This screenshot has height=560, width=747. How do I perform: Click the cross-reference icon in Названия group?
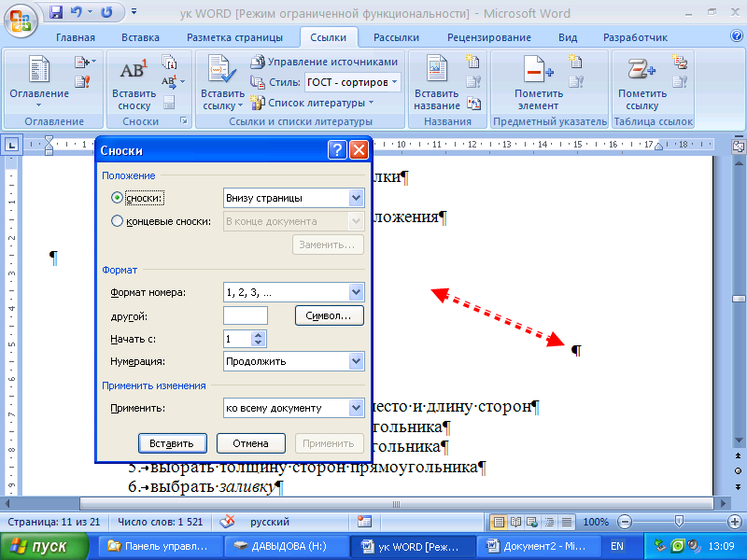(x=473, y=103)
